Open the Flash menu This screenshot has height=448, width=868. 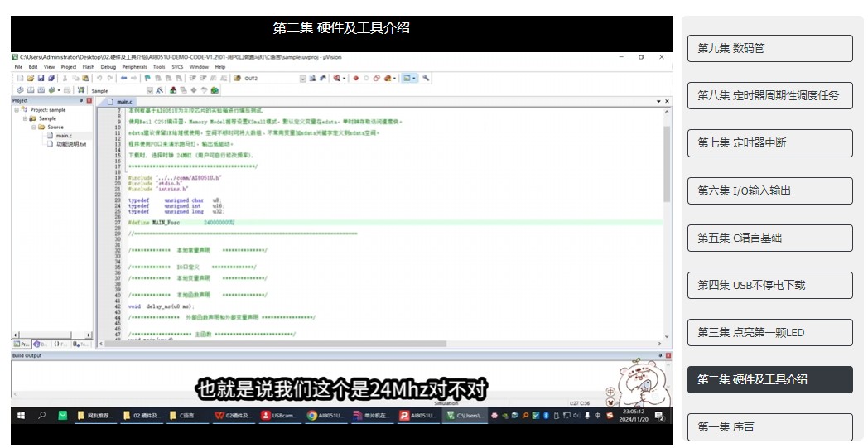89,66
